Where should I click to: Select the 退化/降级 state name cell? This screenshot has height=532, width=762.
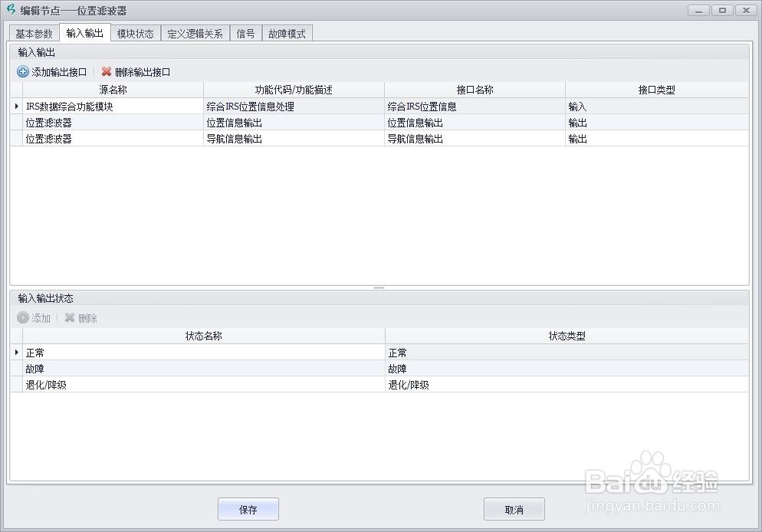click(204, 384)
